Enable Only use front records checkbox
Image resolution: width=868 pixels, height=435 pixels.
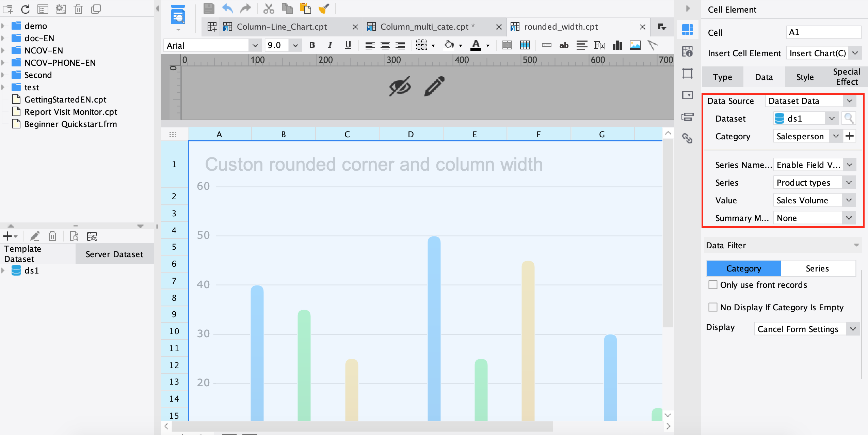click(x=713, y=285)
